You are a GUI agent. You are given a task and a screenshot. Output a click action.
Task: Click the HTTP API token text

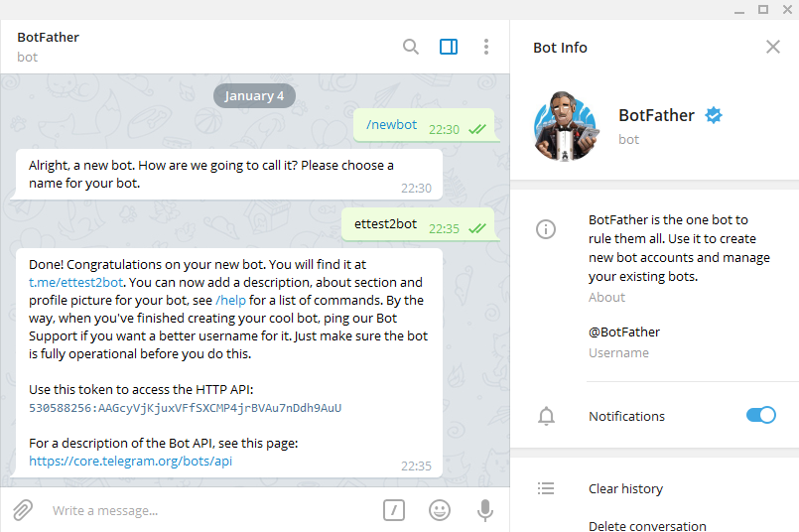pyautogui.click(x=186, y=408)
